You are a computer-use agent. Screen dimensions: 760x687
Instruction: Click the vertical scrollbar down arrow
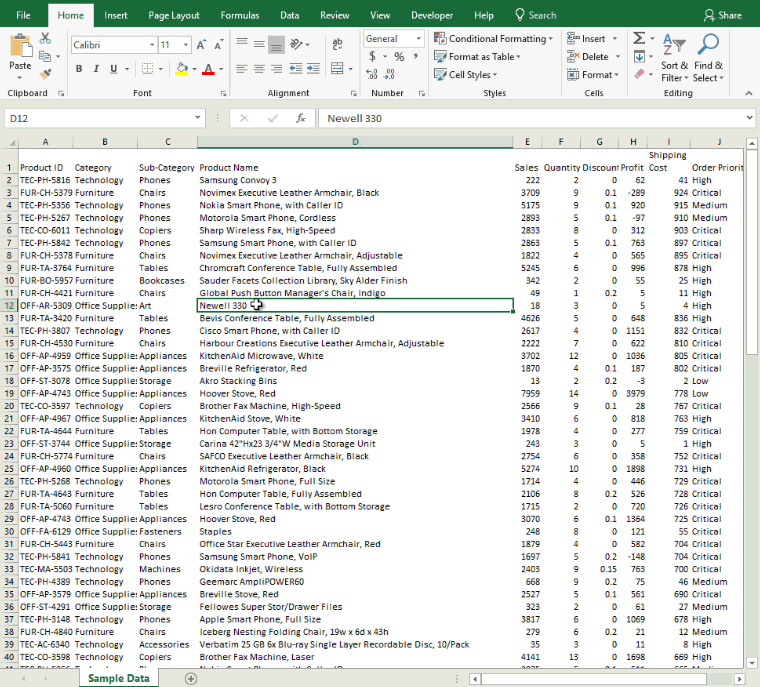(752, 663)
